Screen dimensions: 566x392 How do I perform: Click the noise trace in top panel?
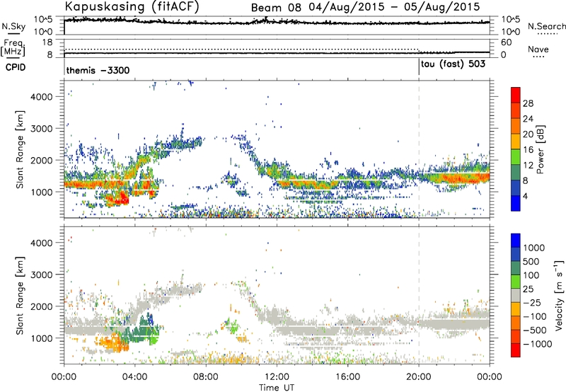pos(277,22)
